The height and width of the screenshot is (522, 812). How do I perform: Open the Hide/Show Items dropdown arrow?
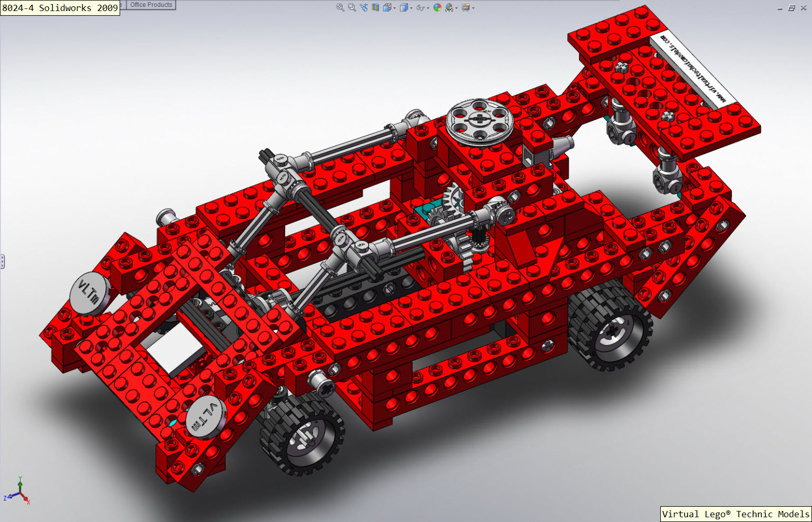click(x=428, y=8)
